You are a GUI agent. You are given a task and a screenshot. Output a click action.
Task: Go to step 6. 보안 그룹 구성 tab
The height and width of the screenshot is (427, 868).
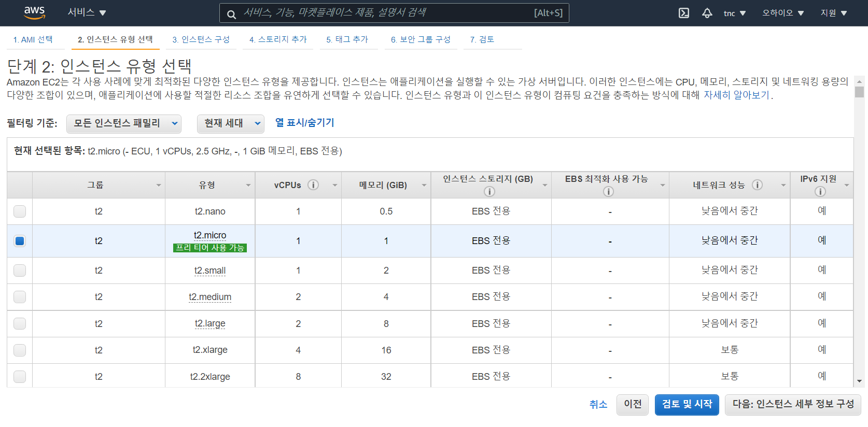(421, 39)
